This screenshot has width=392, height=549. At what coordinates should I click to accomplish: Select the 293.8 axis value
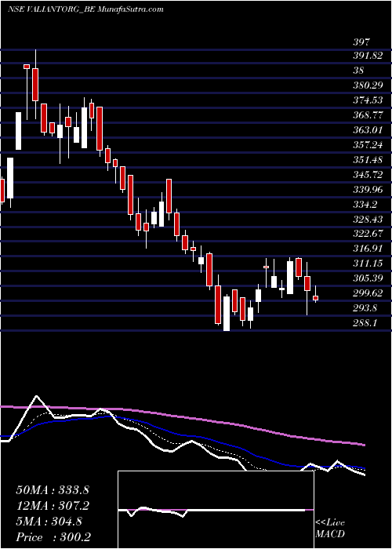click(365, 308)
